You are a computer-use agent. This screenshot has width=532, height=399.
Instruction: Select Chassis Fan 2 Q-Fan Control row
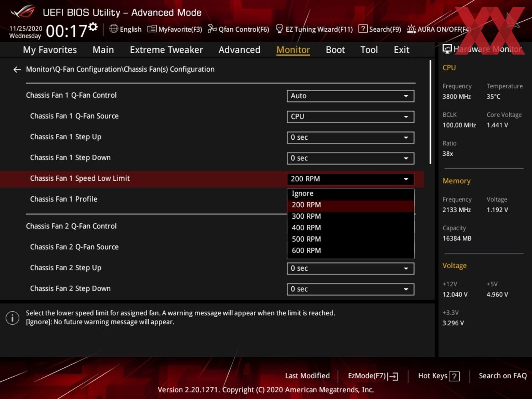point(212,226)
